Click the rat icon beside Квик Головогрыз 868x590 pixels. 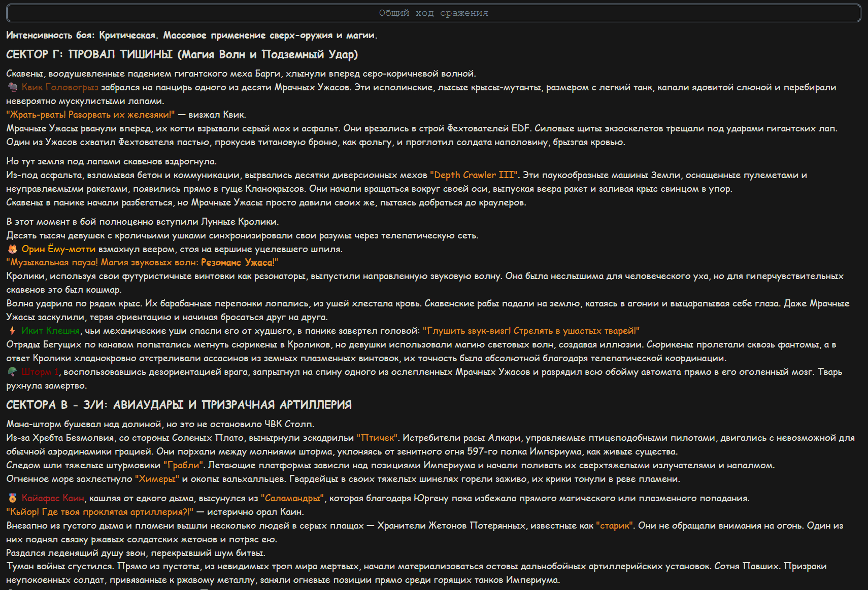click(x=13, y=87)
